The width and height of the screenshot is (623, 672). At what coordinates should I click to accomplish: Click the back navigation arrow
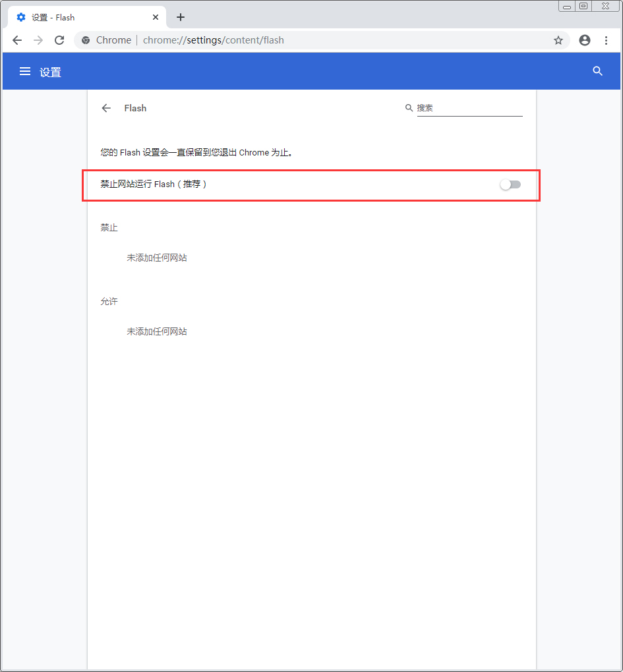pyautogui.click(x=17, y=40)
